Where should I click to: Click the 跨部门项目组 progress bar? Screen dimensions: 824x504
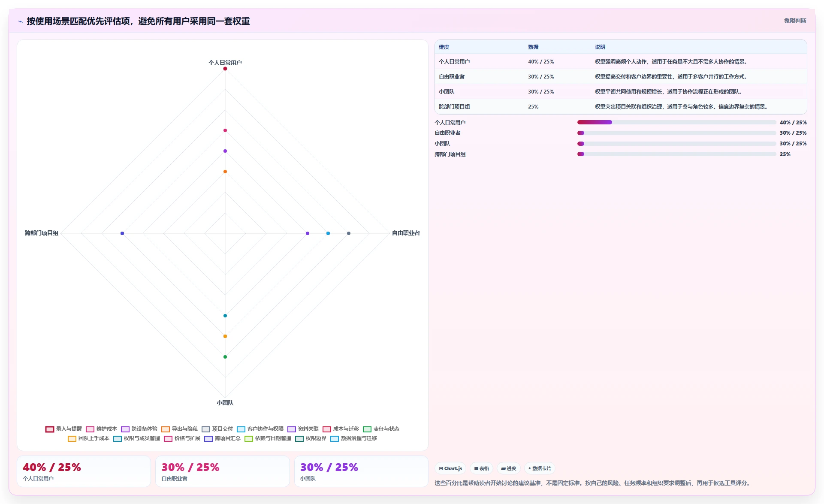[x=676, y=154]
